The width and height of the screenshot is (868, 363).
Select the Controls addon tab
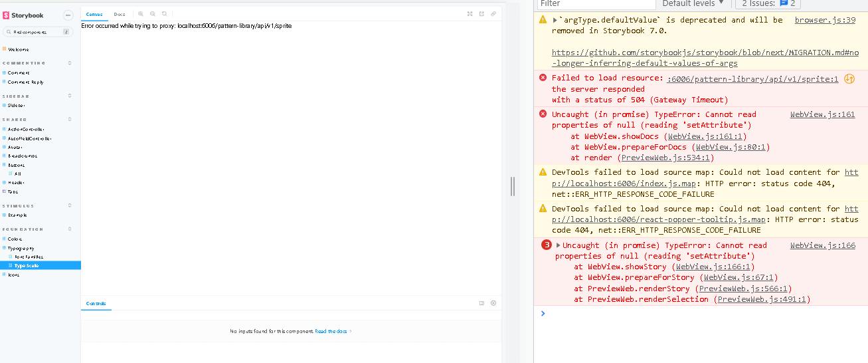tap(96, 304)
